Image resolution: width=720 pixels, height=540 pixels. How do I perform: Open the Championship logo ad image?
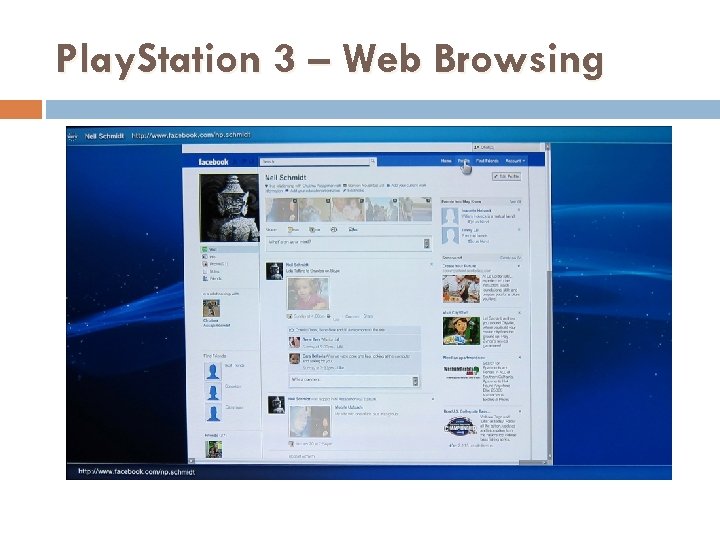pos(461,427)
